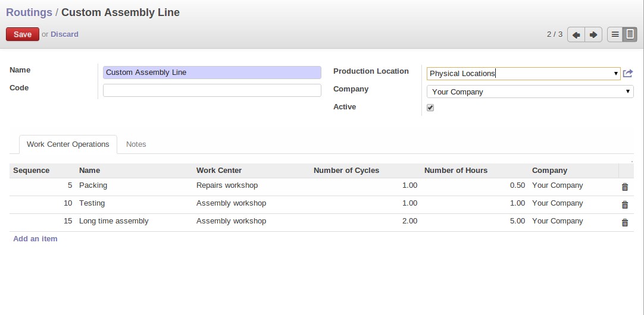Open the Company dropdown
The height and width of the screenshot is (315, 644).
(x=530, y=92)
